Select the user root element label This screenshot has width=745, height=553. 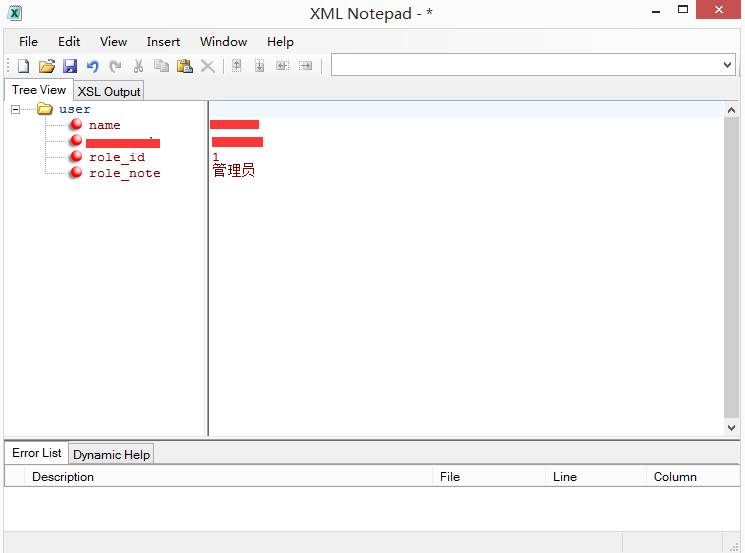(x=75, y=109)
